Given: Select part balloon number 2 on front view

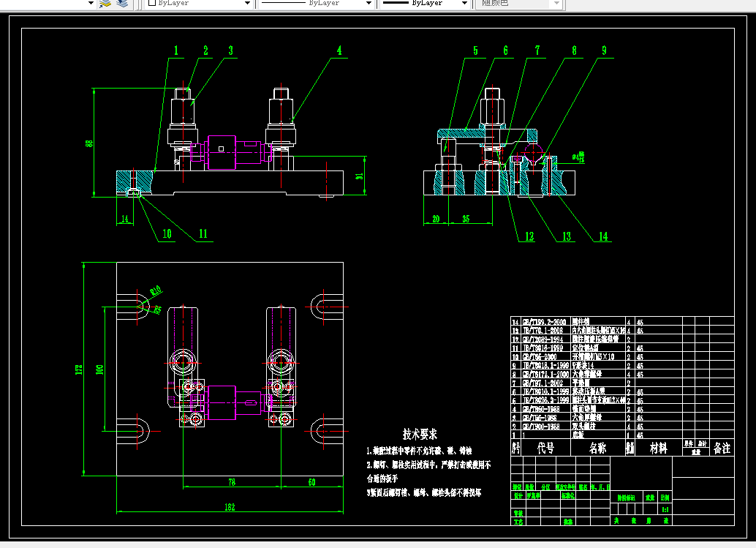Looking at the screenshot, I should (205, 50).
